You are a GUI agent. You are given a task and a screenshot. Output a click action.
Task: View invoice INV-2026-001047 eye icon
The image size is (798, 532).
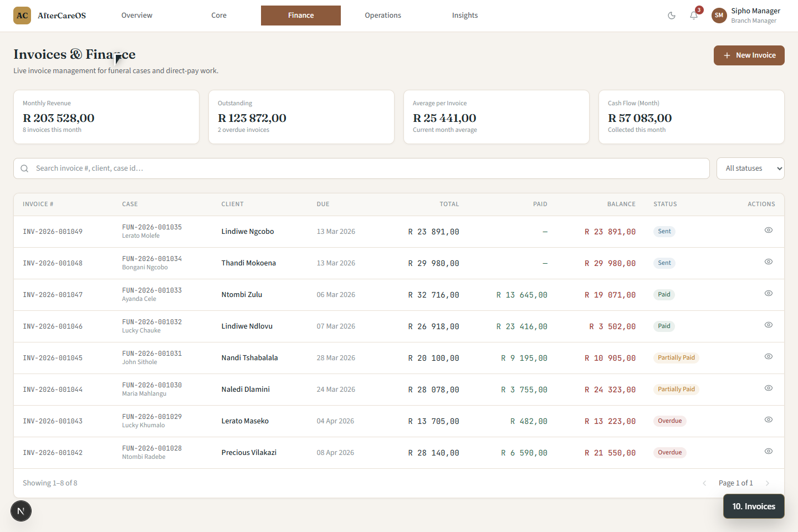pyautogui.click(x=769, y=293)
